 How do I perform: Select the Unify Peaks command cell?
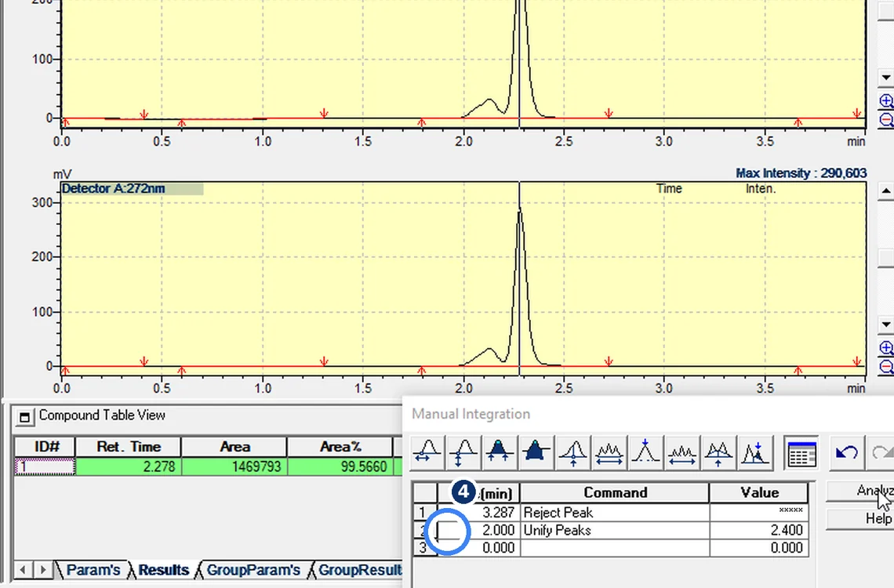[615, 530]
